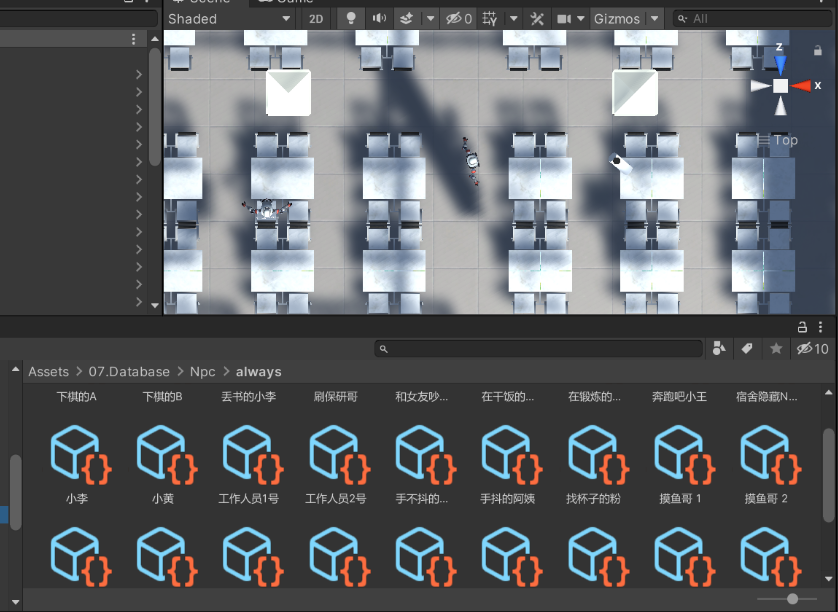The image size is (838, 612).
Task: Click the 刷保研哥 asset label
Action: [x=336, y=397]
